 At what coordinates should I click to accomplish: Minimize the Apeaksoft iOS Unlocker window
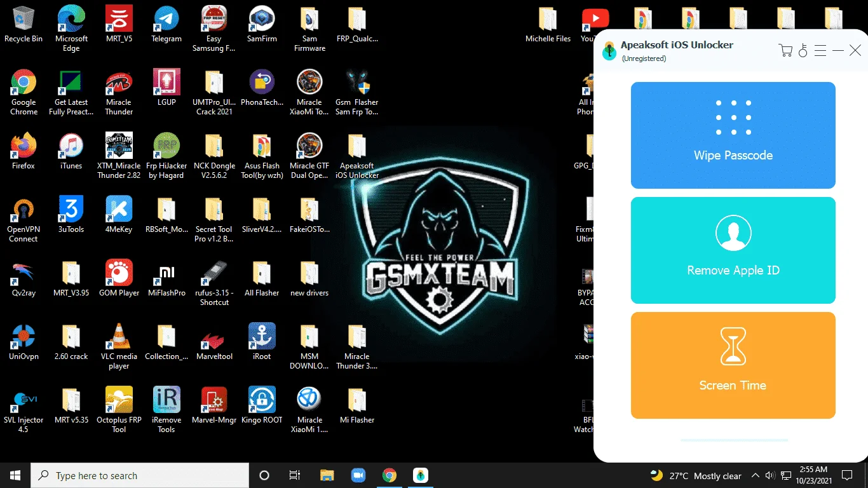[838, 51]
